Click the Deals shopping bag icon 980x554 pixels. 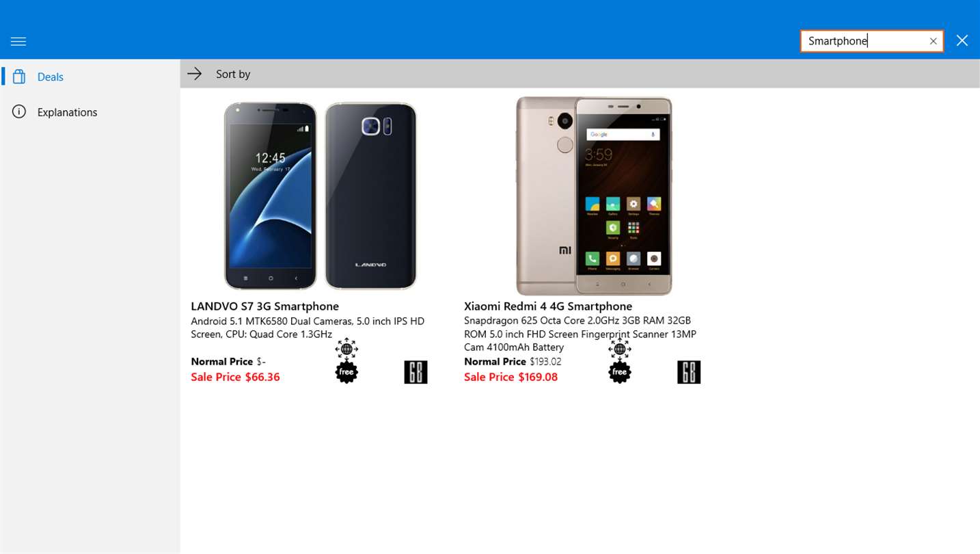(x=19, y=77)
